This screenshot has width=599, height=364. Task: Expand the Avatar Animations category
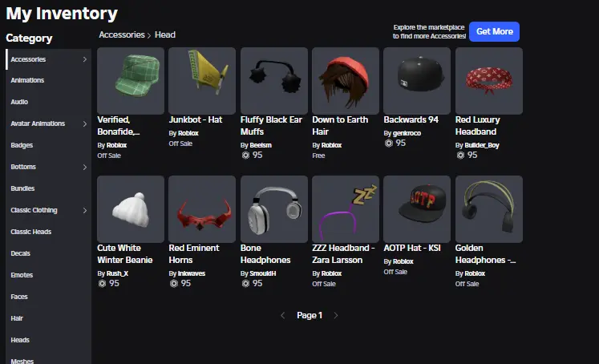85,123
